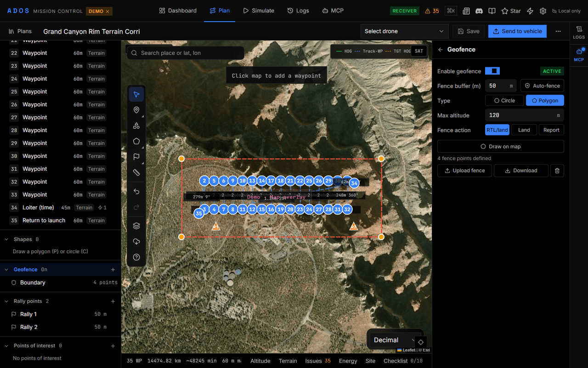Click the Max altitude input field
588x368 pixels.
tap(525, 115)
